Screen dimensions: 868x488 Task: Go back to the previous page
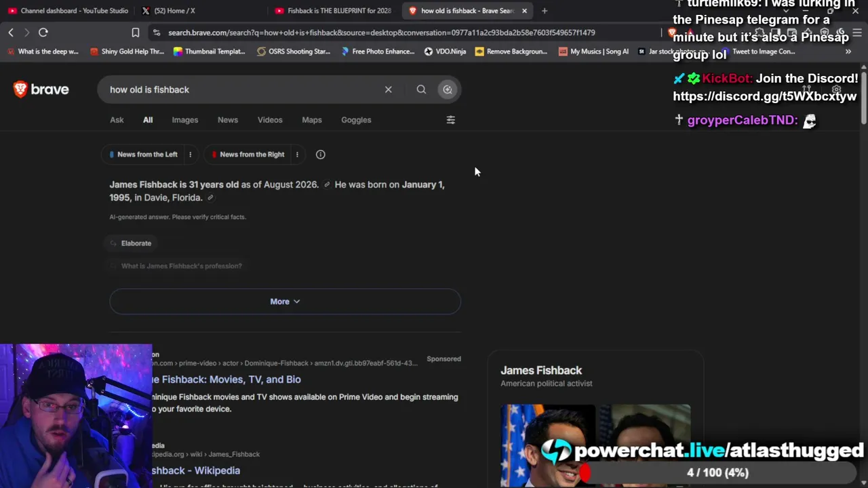11,33
